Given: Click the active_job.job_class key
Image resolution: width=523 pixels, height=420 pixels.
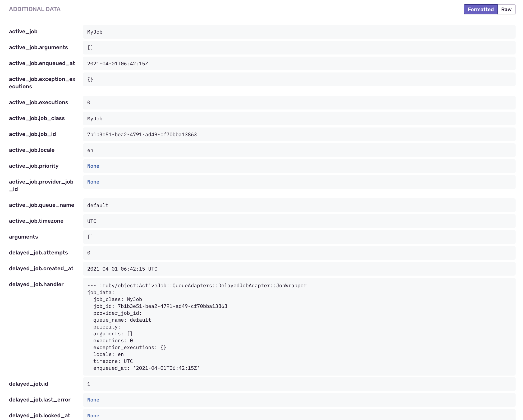Looking at the screenshot, I should (x=37, y=118).
